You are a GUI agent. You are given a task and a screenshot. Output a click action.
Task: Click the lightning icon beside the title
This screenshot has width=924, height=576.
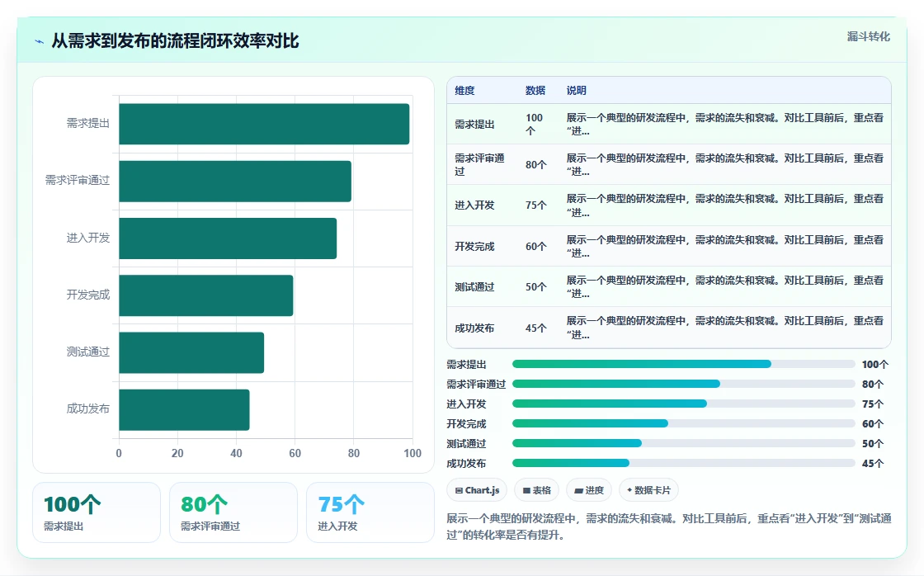(40, 41)
